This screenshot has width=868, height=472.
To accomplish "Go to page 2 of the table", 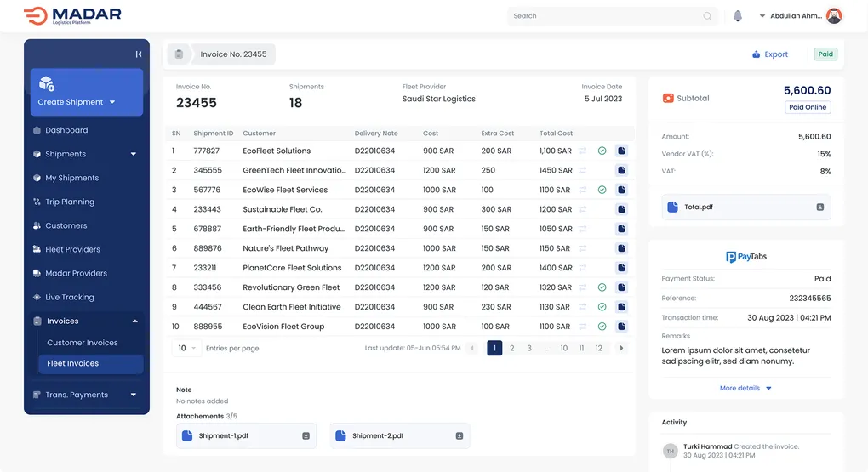I will (x=511, y=348).
